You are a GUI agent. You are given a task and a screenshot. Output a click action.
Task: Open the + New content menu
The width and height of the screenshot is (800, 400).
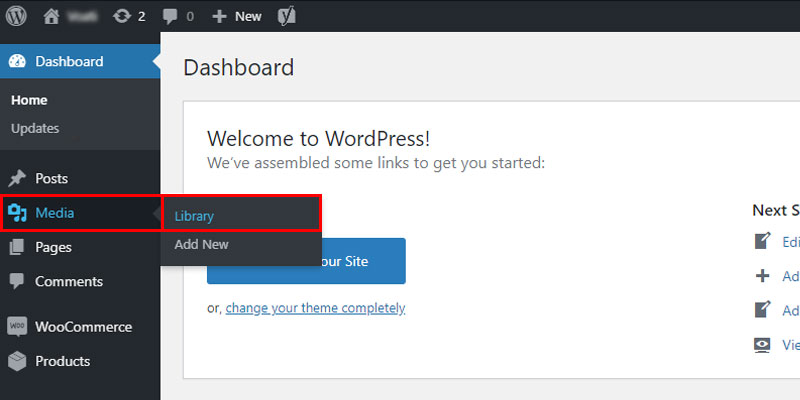(x=237, y=16)
